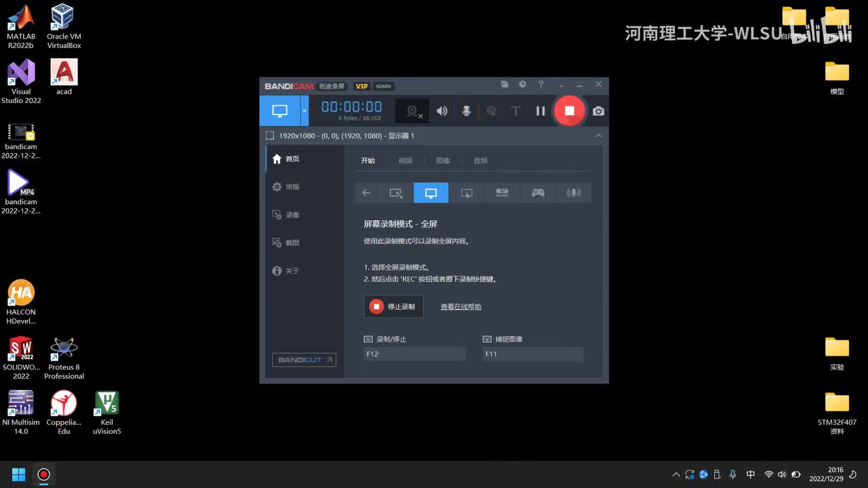Open Wi-Fi network tray icon
This screenshot has height=488, width=868.
[768, 474]
